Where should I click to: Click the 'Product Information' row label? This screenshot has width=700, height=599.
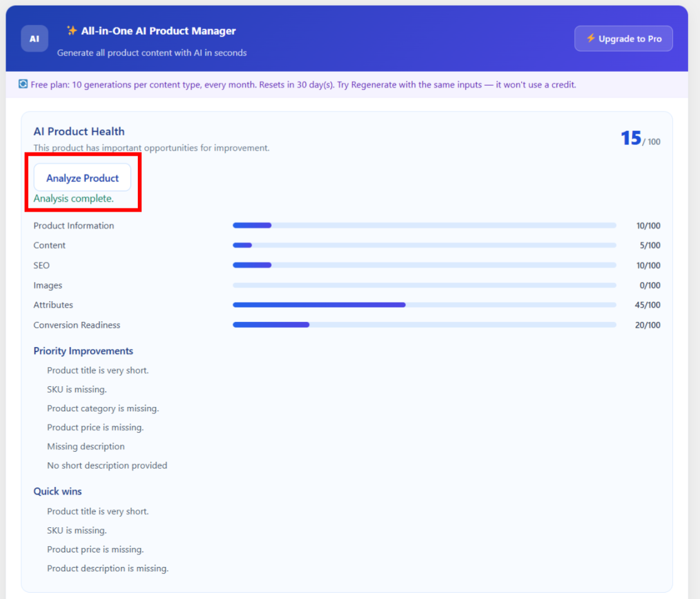[74, 225]
